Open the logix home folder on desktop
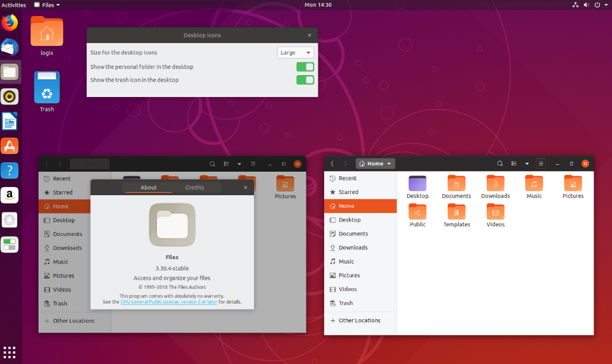612x364 pixels. [47, 36]
